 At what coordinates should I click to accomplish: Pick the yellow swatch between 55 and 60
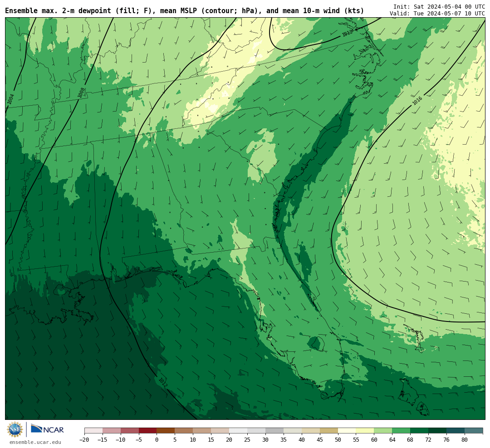point(365,431)
